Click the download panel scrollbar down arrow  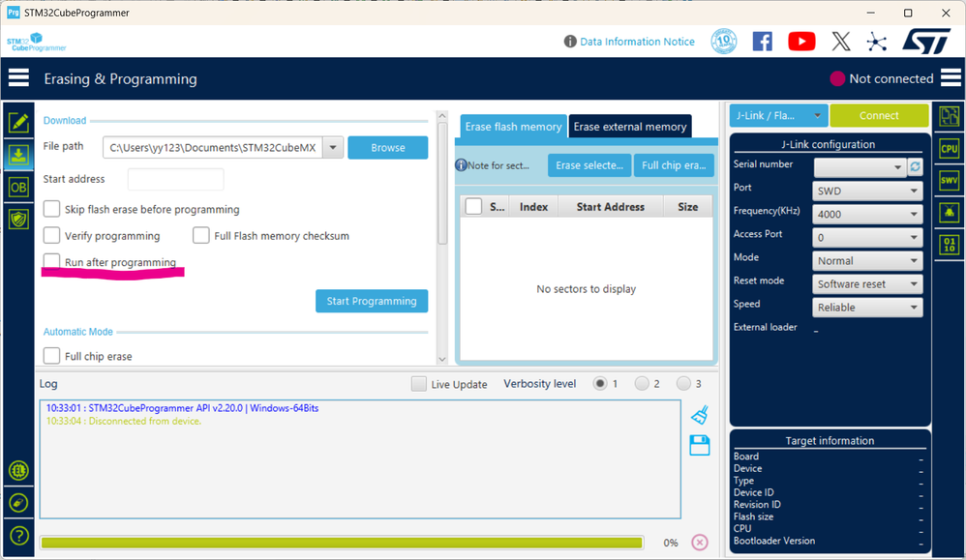coord(441,359)
